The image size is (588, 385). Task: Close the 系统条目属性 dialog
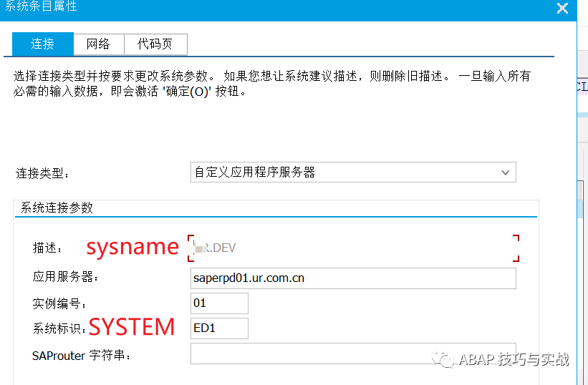point(562,8)
